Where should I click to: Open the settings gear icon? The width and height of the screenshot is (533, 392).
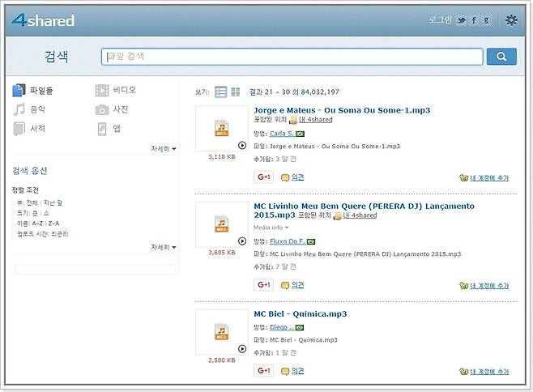pos(511,20)
